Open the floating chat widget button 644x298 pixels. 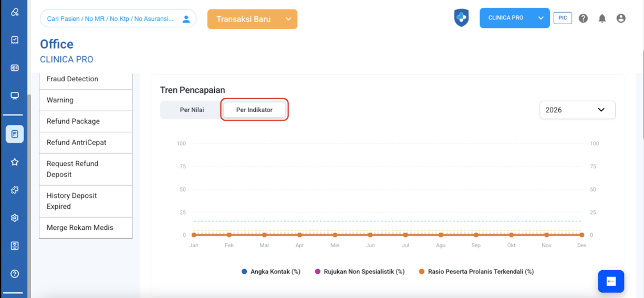[x=611, y=281]
